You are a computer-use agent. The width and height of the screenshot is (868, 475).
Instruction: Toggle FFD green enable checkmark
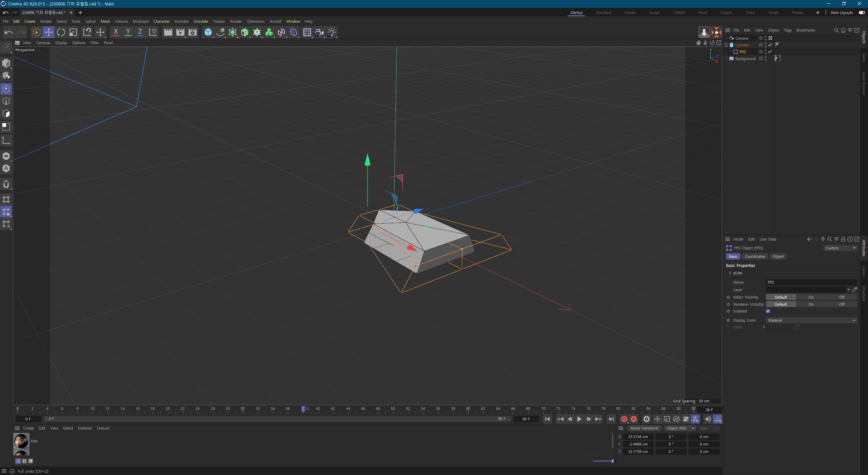tap(770, 52)
